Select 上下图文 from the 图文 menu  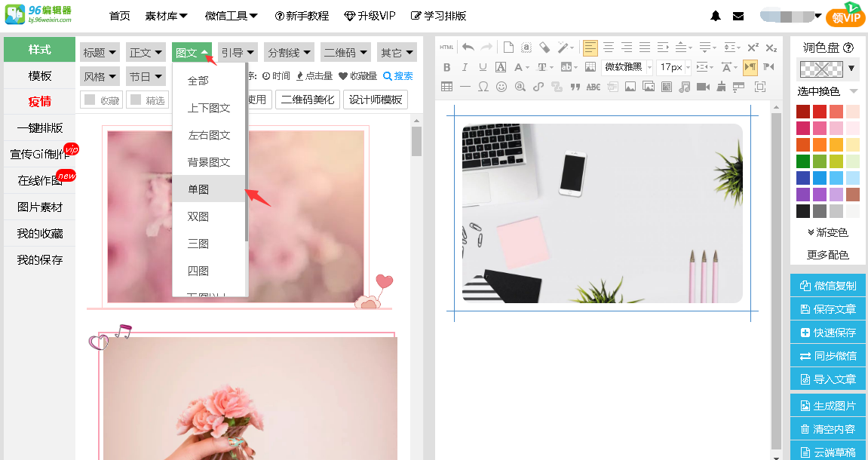209,108
